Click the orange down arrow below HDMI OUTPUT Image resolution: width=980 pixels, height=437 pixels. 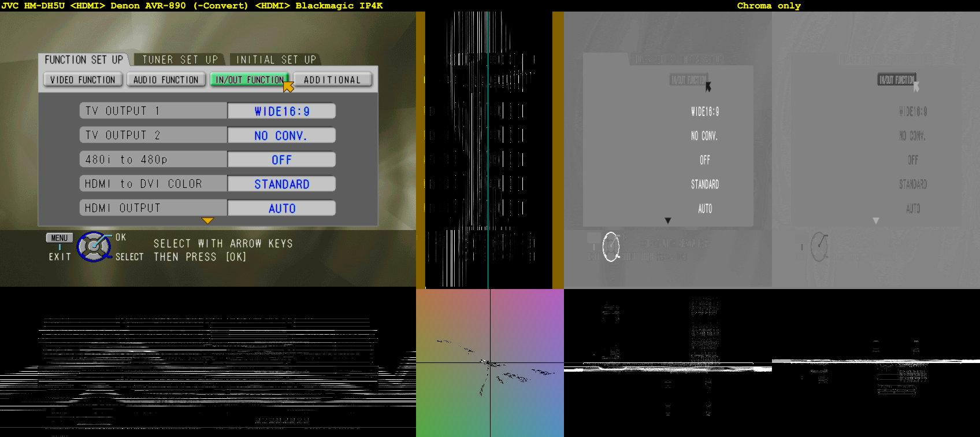click(207, 221)
